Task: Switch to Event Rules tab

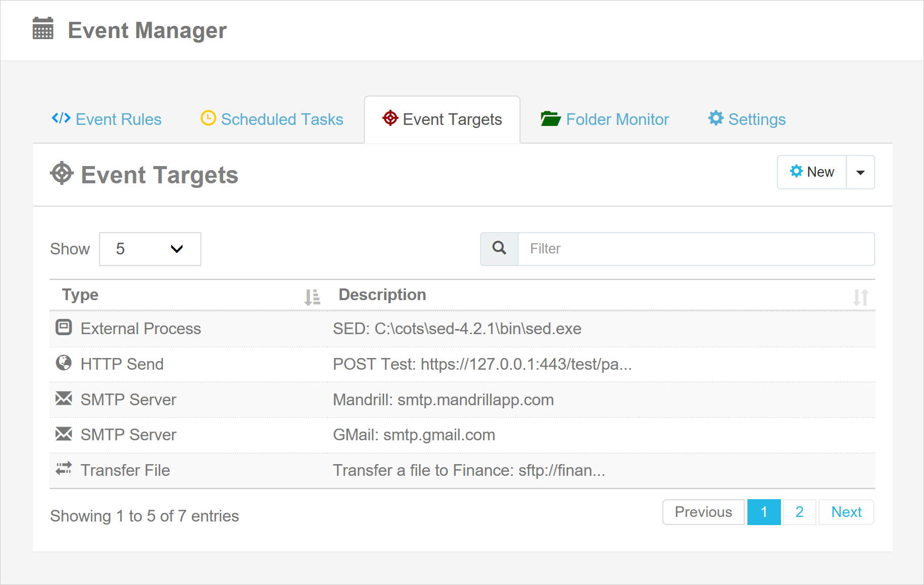Action: (107, 119)
